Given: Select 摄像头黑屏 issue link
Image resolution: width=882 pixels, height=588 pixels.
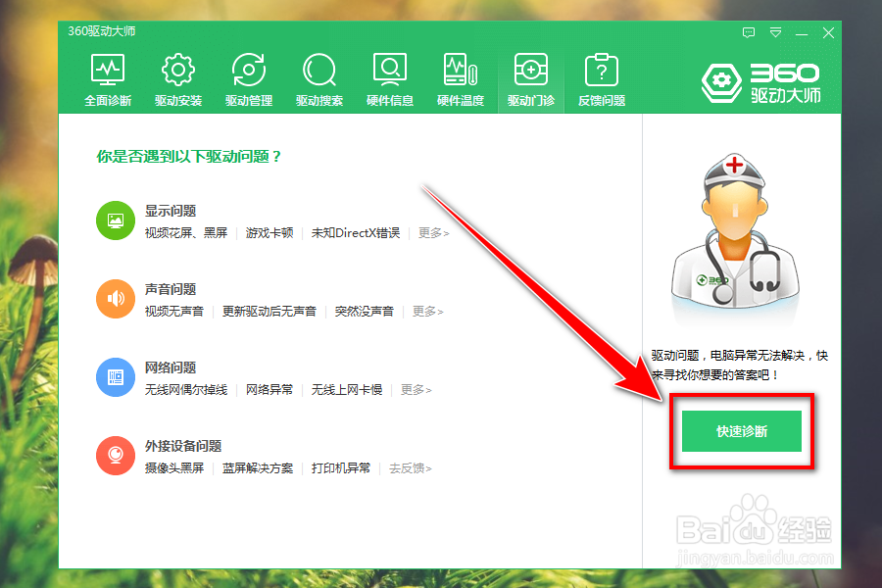Looking at the screenshot, I should (x=173, y=468).
